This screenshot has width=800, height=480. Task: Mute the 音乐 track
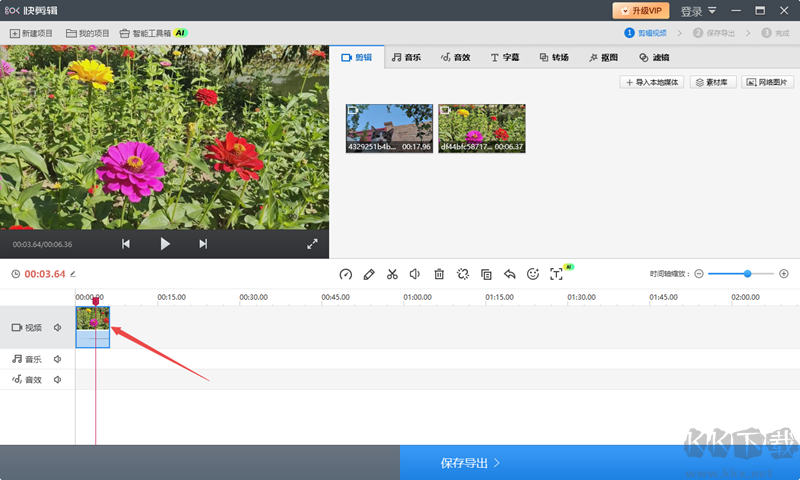[58, 359]
